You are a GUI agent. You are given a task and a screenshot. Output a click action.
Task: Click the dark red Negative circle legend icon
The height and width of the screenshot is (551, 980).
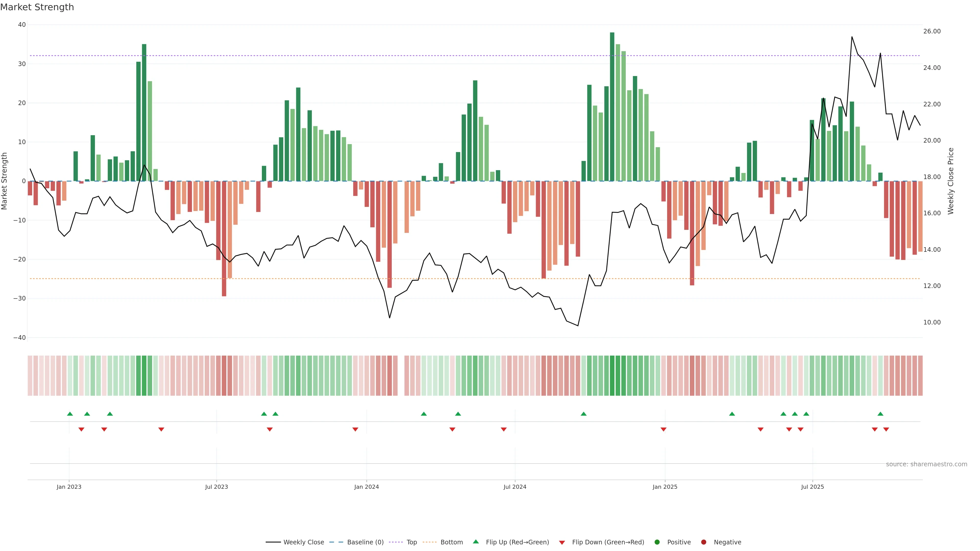(x=703, y=542)
